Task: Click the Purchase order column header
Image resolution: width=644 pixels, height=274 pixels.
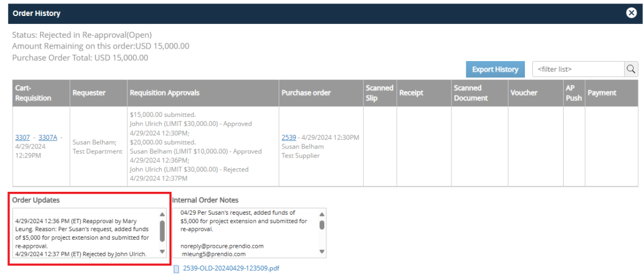Action: tap(321, 93)
